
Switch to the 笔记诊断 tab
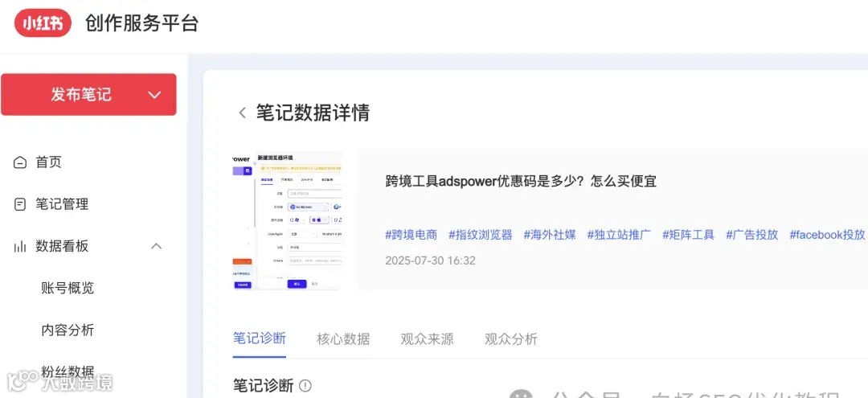pos(259,339)
